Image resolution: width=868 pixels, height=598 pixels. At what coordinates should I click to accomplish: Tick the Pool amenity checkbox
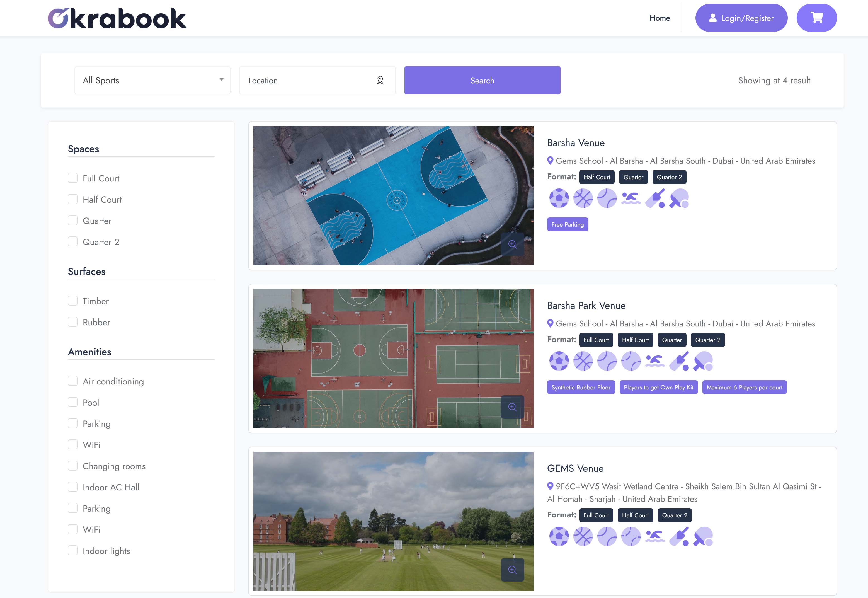(73, 402)
